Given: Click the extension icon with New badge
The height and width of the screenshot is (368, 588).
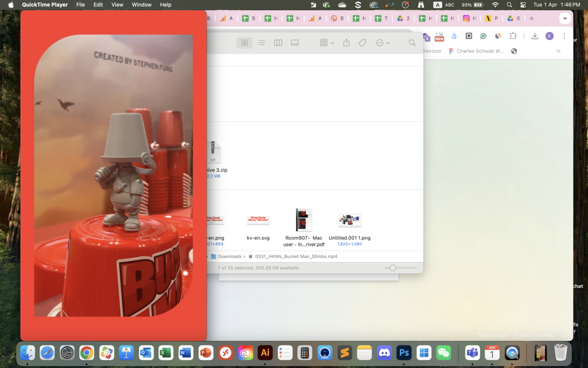Looking at the screenshot, I should [439, 36].
